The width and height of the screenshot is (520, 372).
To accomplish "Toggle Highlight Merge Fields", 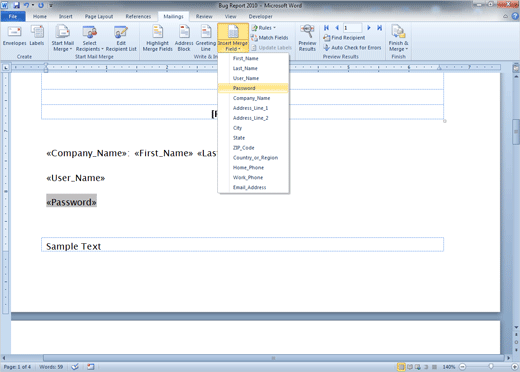I will (x=157, y=38).
